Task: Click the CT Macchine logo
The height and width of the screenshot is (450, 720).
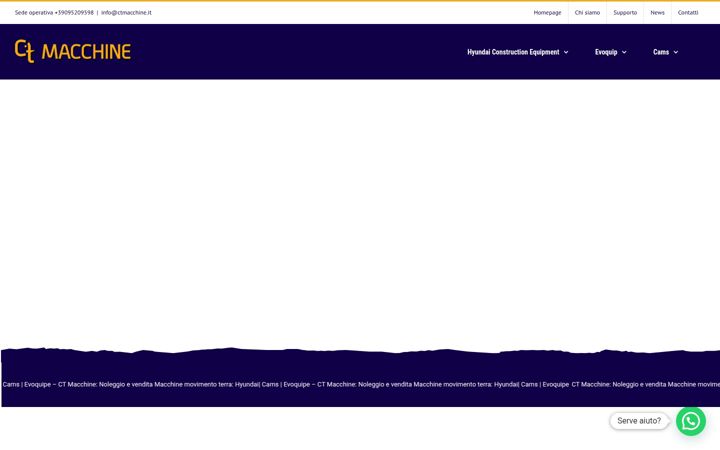Action: [73, 51]
